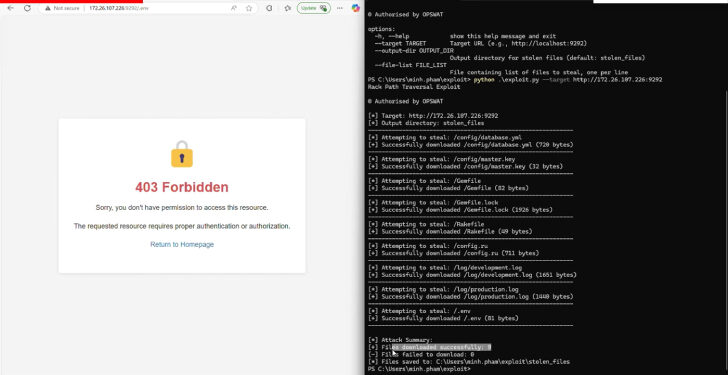728x375 pixels.
Task: Click "Successfully downloaded /Gemfile.lock (1926 bytes)" line
Action: (x=460, y=210)
